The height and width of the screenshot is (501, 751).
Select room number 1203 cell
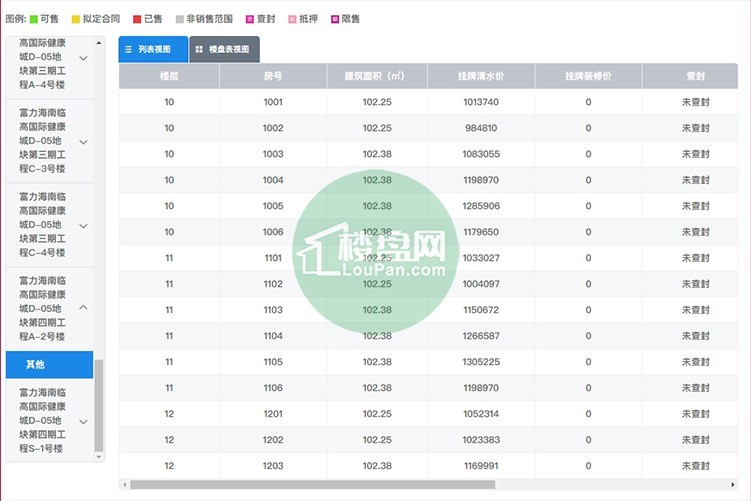coord(273,466)
